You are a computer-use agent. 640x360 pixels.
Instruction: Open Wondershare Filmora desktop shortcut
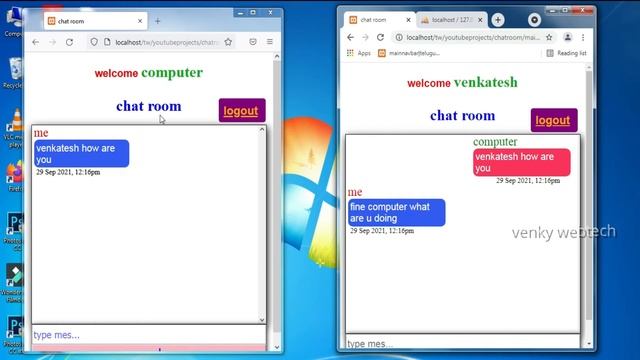tap(14, 282)
